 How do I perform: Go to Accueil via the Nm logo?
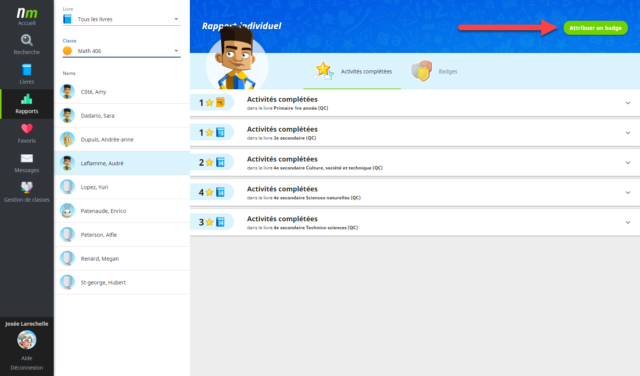click(27, 13)
